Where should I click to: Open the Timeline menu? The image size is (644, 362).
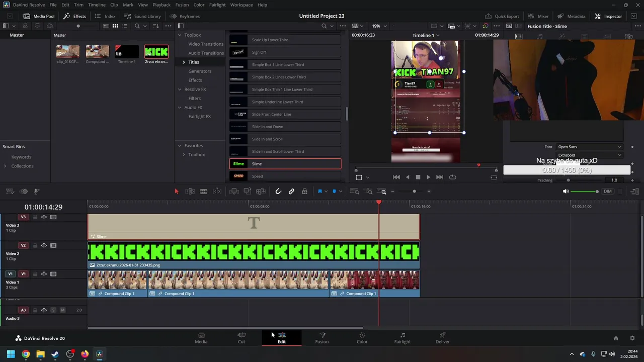click(x=97, y=5)
